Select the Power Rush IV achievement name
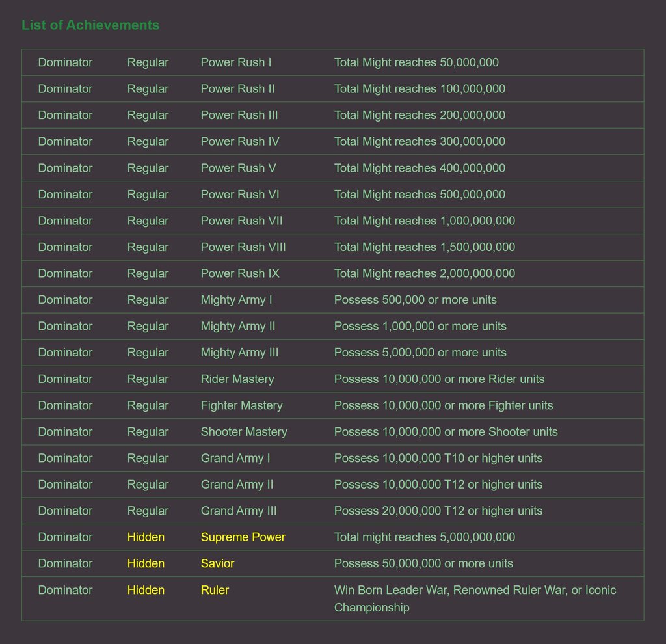666x644 pixels. [240, 141]
